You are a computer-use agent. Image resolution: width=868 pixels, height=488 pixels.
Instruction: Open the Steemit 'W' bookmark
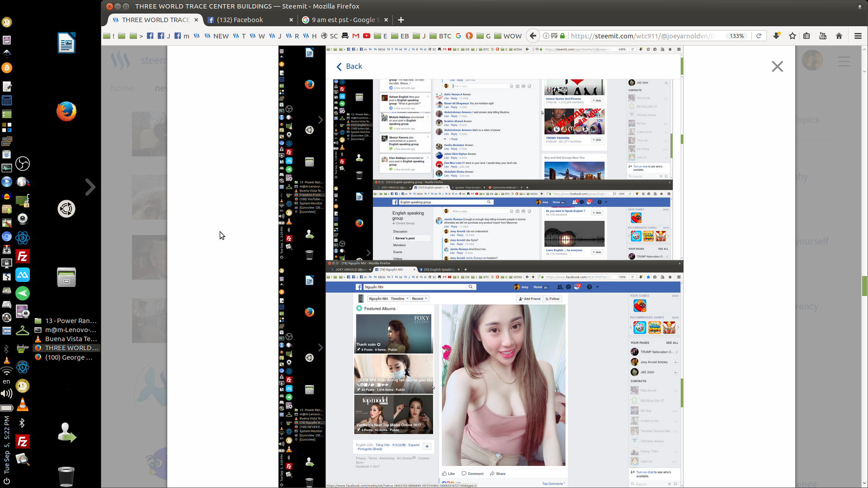(x=257, y=36)
